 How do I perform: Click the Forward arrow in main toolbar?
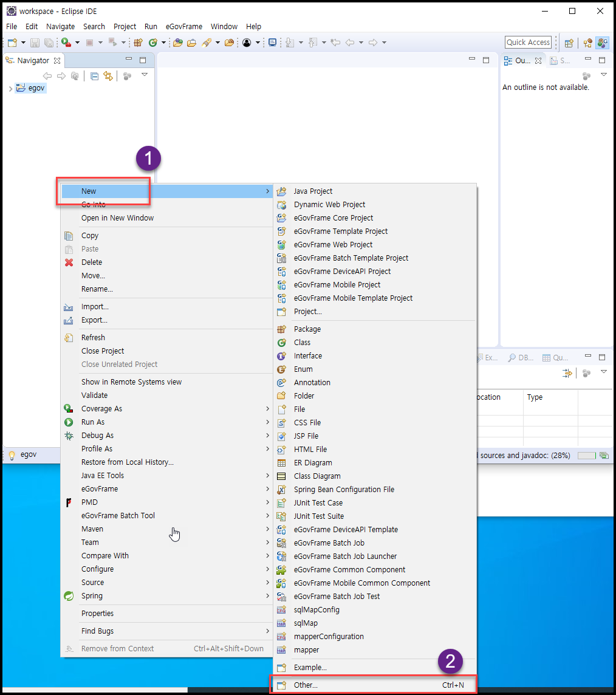coord(373,43)
